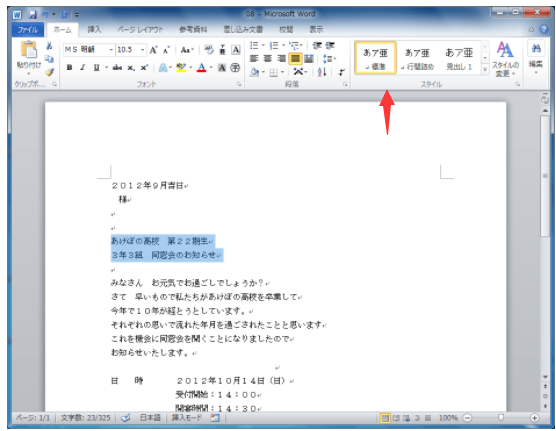The height and width of the screenshot is (431, 556).
Task: Switch to Print Layout view in status bar
Action: (x=385, y=418)
